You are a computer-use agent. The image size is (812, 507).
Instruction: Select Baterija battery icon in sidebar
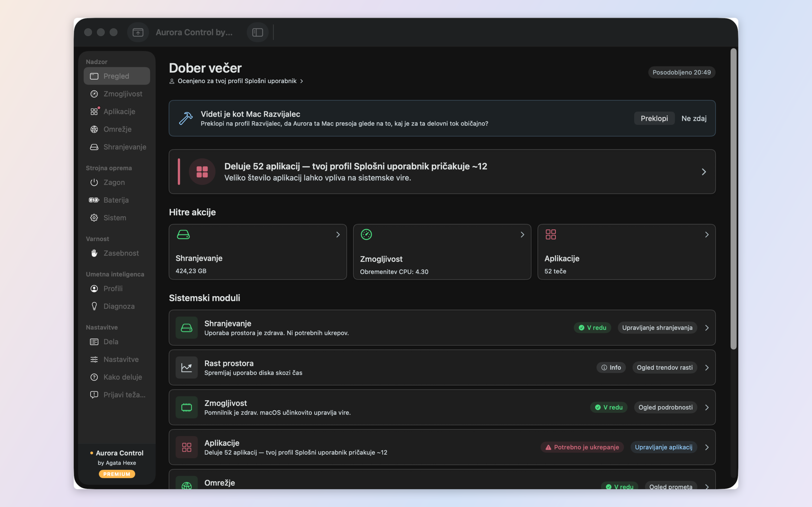[94, 200]
